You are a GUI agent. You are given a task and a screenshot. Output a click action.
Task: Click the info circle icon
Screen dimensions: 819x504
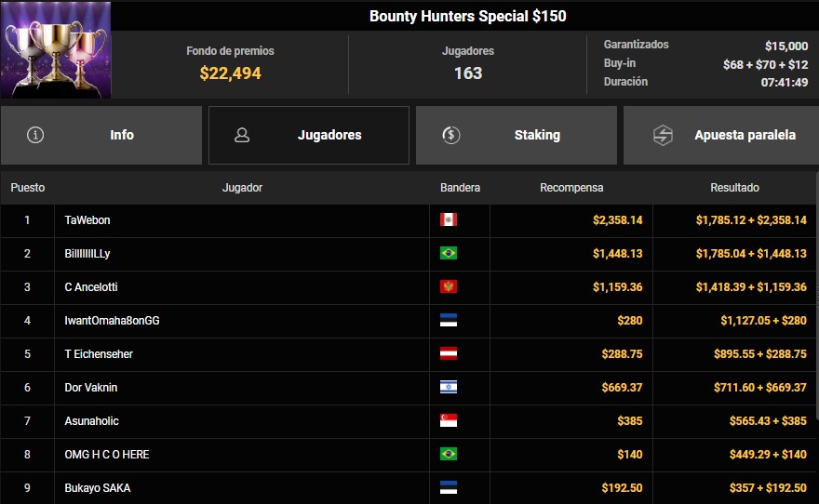(x=35, y=135)
